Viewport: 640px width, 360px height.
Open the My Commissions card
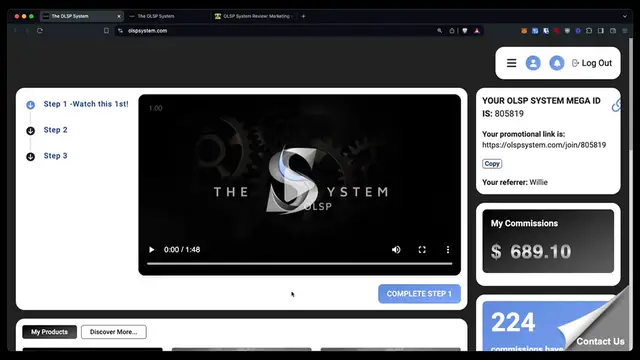tap(548, 241)
